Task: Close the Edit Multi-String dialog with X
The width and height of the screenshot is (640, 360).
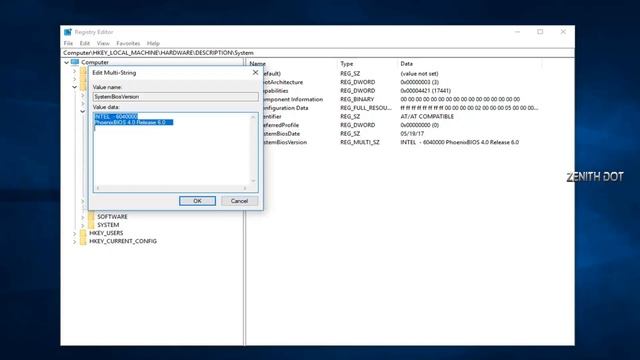Action: pyautogui.click(x=256, y=73)
